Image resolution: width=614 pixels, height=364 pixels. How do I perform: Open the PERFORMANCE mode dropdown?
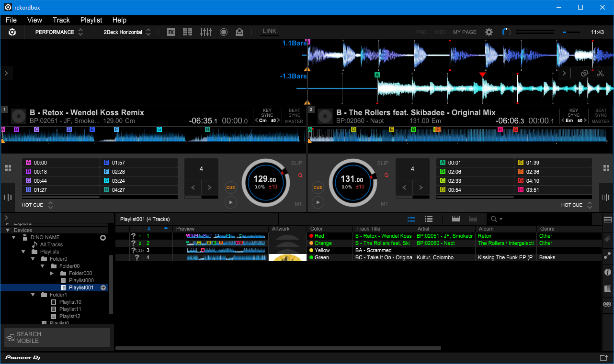pos(59,32)
